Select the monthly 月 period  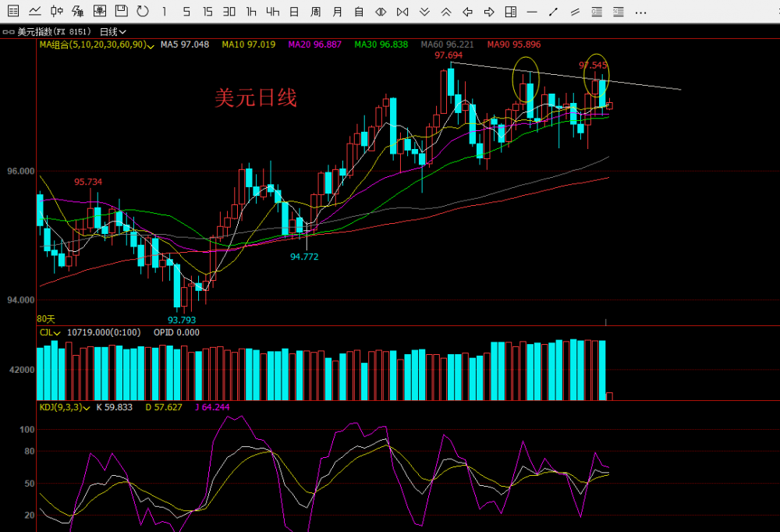[337, 11]
